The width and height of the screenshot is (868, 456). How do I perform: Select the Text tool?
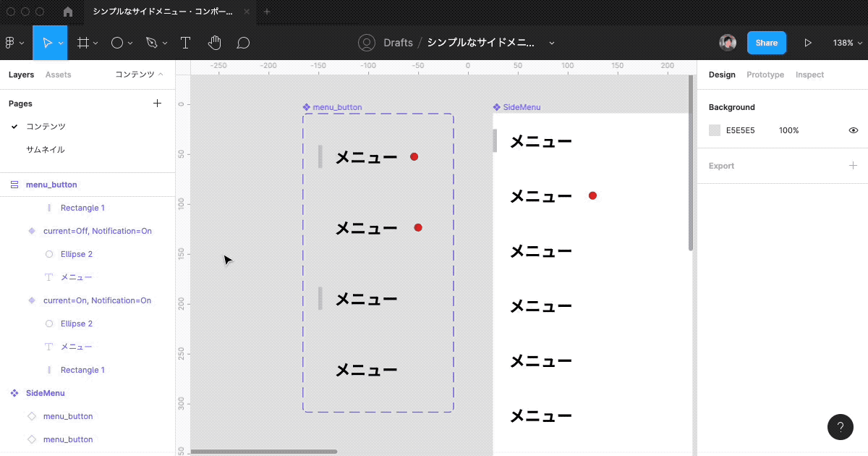click(185, 42)
